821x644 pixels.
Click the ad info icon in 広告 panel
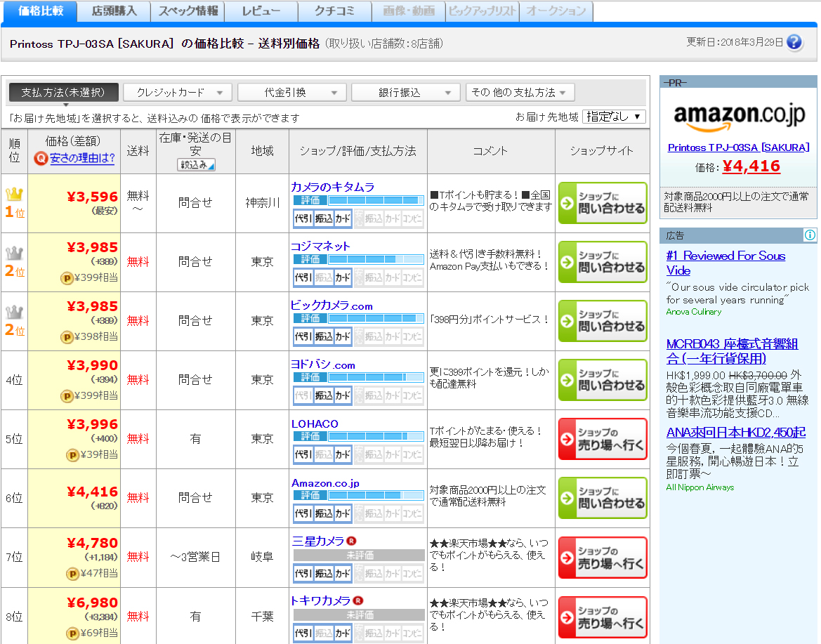pyautogui.click(x=810, y=235)
